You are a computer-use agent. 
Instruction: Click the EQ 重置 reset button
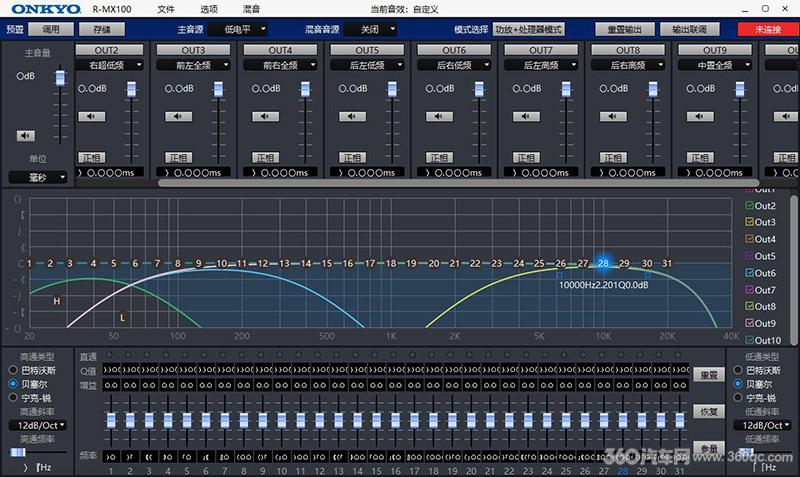click(709, 375)
